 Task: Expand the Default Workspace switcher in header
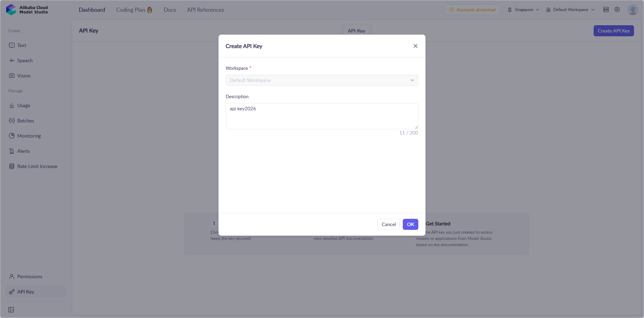(x=570, y=10)
